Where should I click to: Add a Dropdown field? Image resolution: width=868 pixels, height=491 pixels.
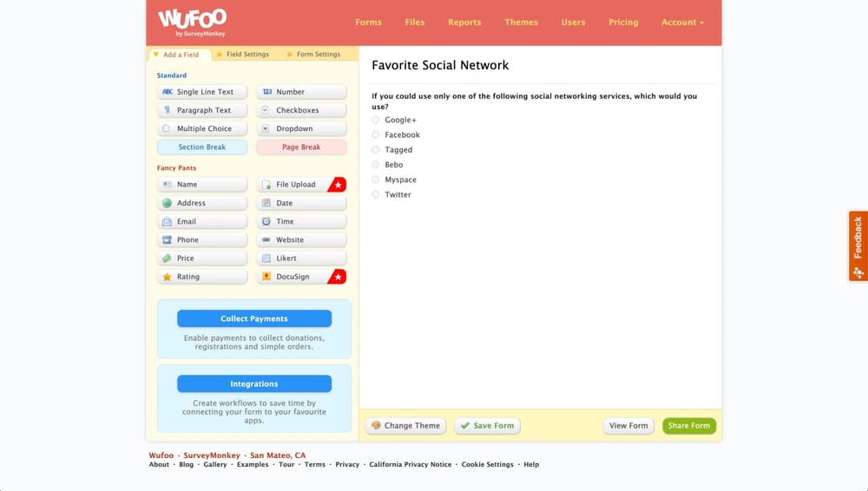301,128
